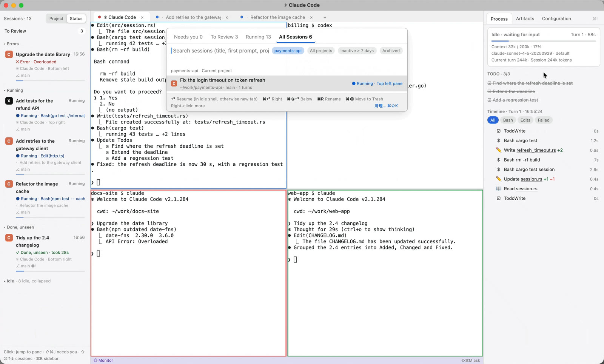Click the session icon in the Fix login timeout result
Viewport: 604px width, 364px height.
pos(174,83)
